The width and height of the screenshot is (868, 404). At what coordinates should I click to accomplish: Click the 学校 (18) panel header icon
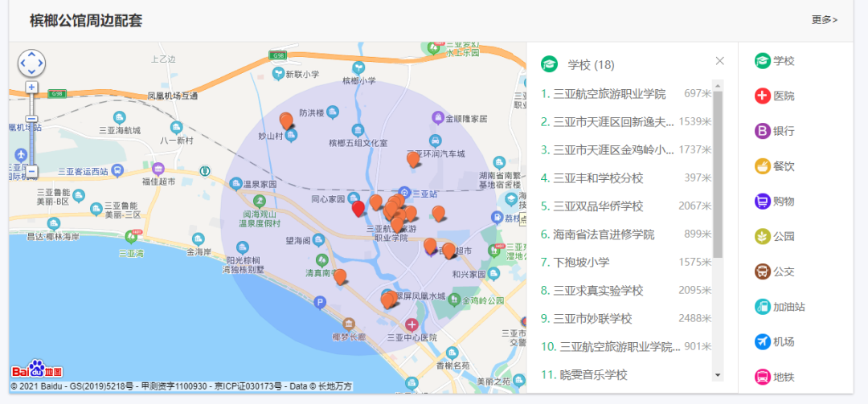[x=549, y=64]
